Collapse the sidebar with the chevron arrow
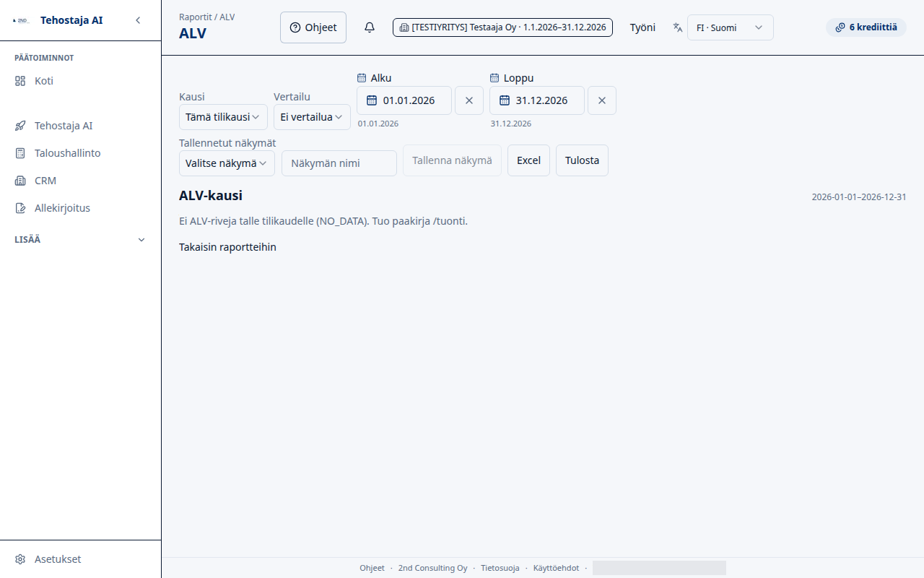 [x=138, y=20]
